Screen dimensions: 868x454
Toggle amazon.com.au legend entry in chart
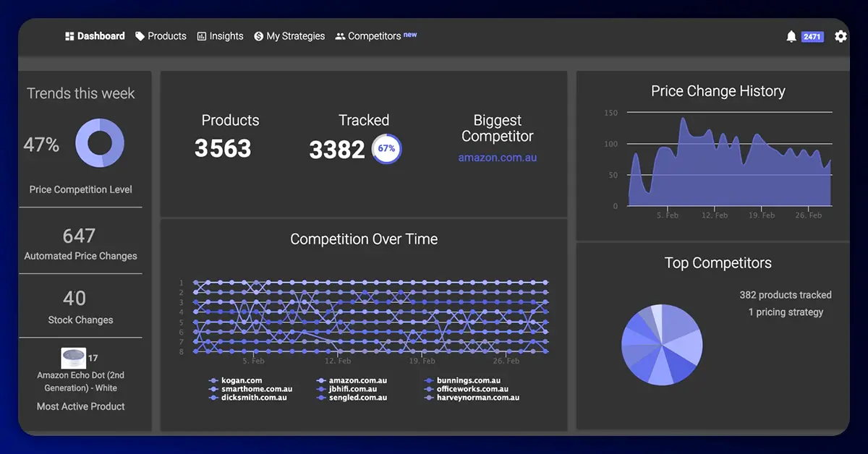click(352, 380)
